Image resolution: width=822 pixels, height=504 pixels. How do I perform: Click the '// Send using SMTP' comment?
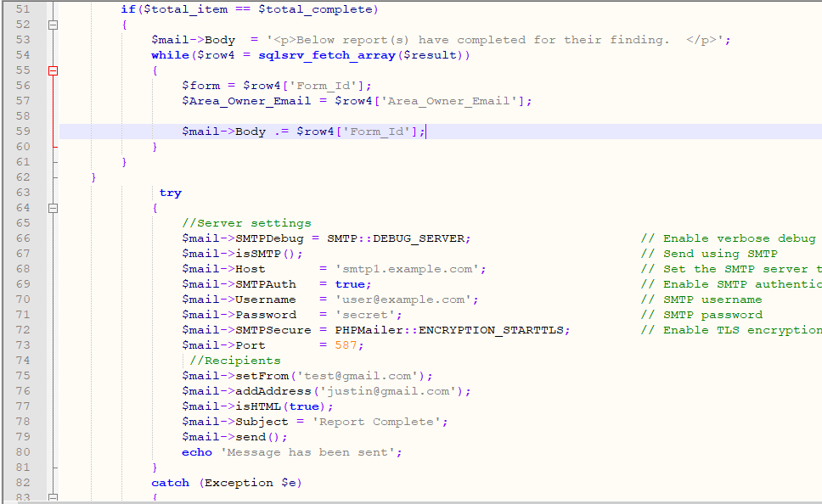pos(709,254)
